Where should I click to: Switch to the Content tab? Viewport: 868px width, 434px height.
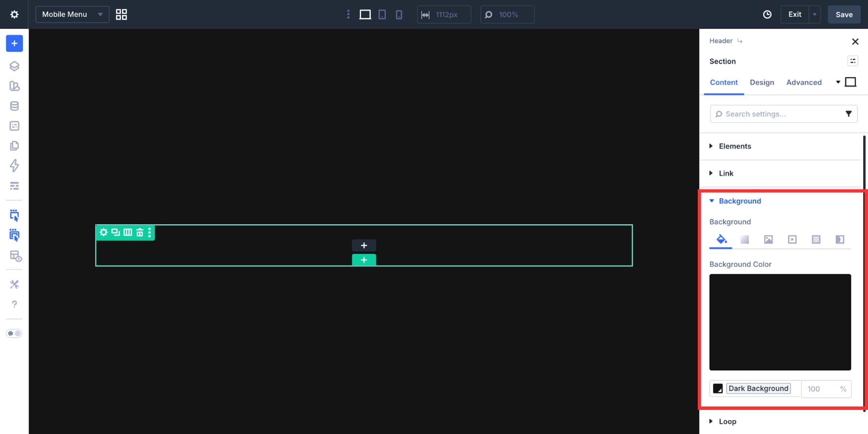click(724, 82)
